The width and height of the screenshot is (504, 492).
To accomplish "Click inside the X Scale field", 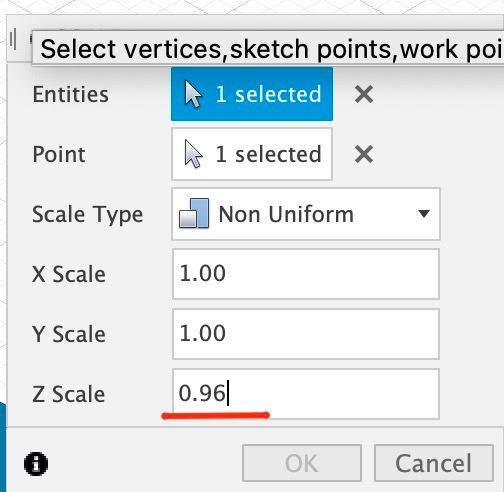I will (306, 274).
